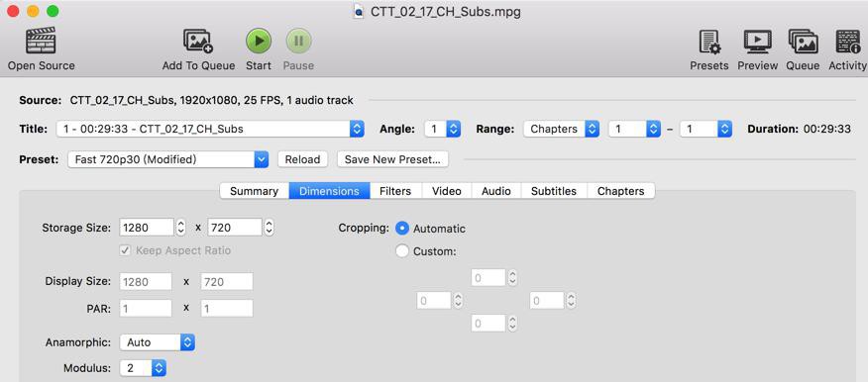Viewport: 868px width, 382px height.
Task: Select Custom cropping radio button
Action: [402, 251]
